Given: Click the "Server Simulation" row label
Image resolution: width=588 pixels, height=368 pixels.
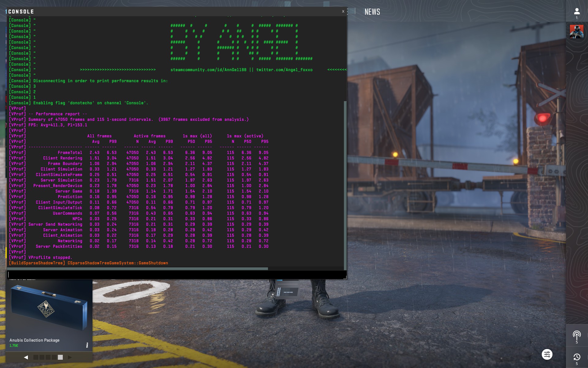Looking at the screenshot, I should [62, 180].
